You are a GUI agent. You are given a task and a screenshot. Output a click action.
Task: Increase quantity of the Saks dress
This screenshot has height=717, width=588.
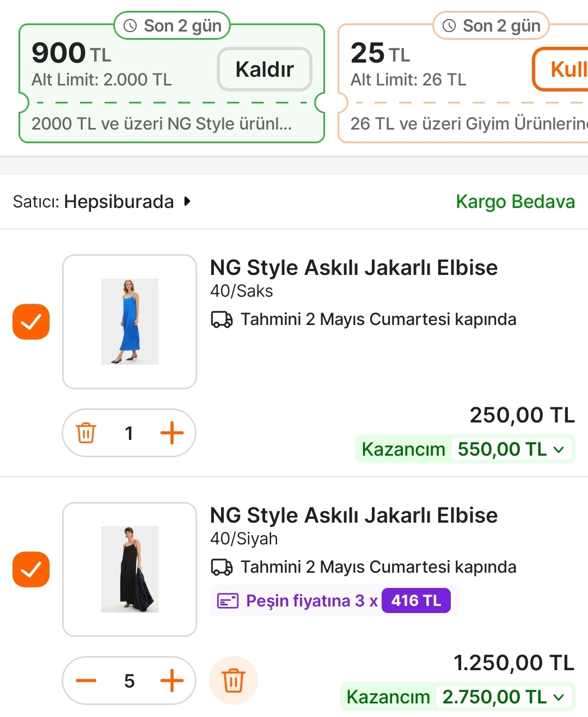click(x=171, y=433)
